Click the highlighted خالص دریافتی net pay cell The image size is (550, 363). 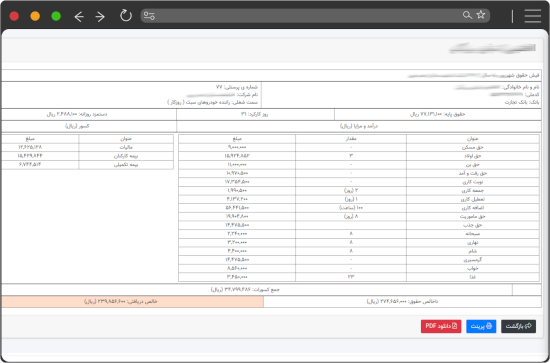(133, 302)
